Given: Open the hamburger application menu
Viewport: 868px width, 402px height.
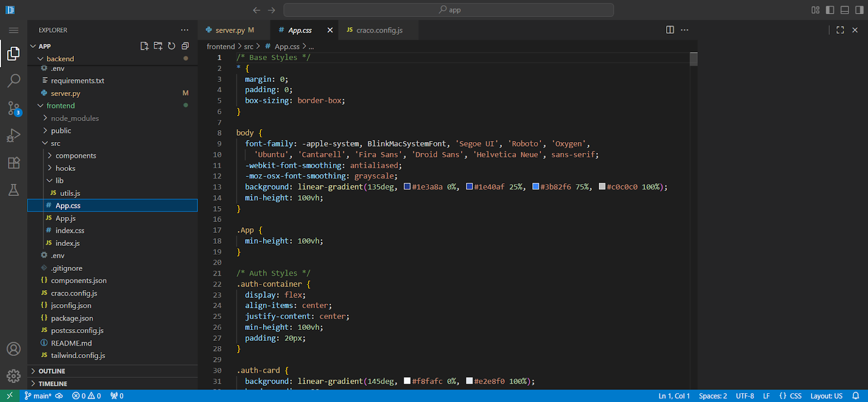Looking at the screenshot, I should coord(14,30).
